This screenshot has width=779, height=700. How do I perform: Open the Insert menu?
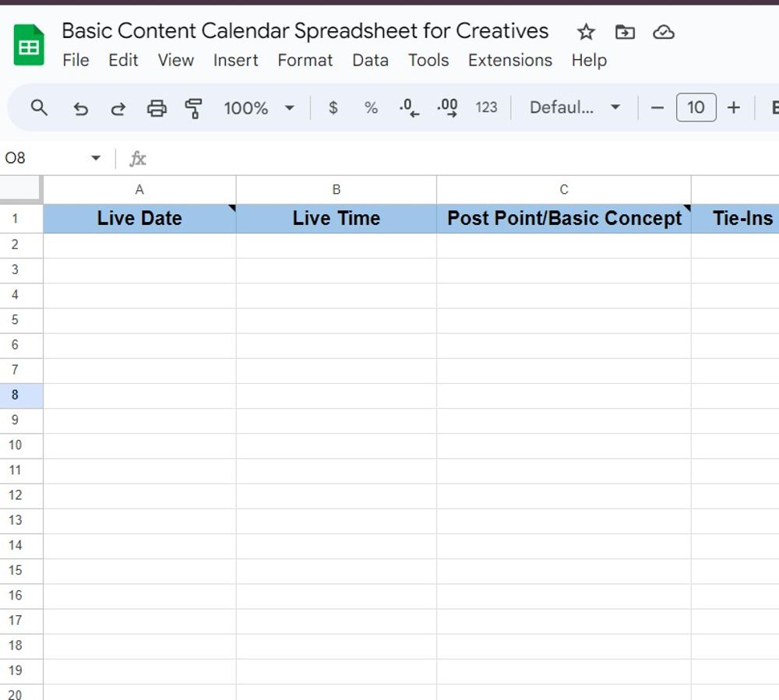coord(235,61)
